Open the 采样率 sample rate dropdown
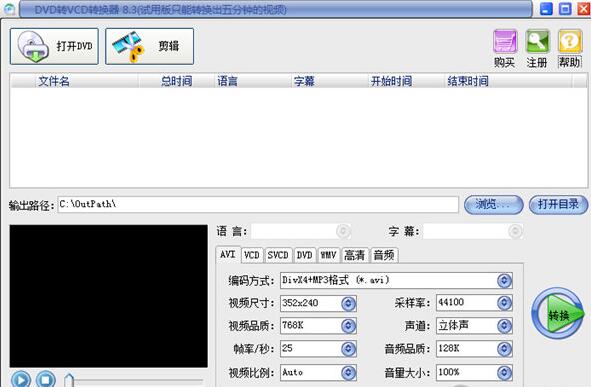591x387 pixels. click(x=504, y=303)
